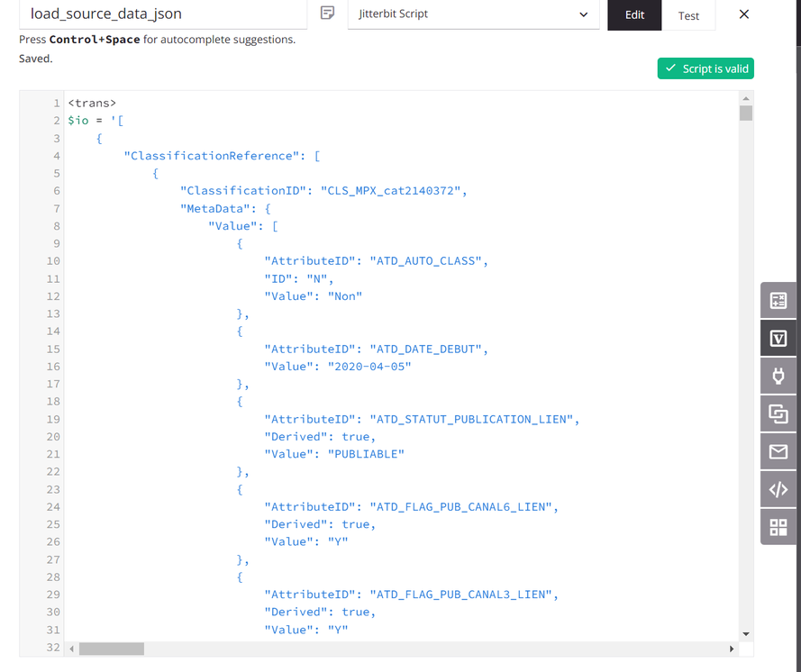Select the Edit tab

pos(633,15)
